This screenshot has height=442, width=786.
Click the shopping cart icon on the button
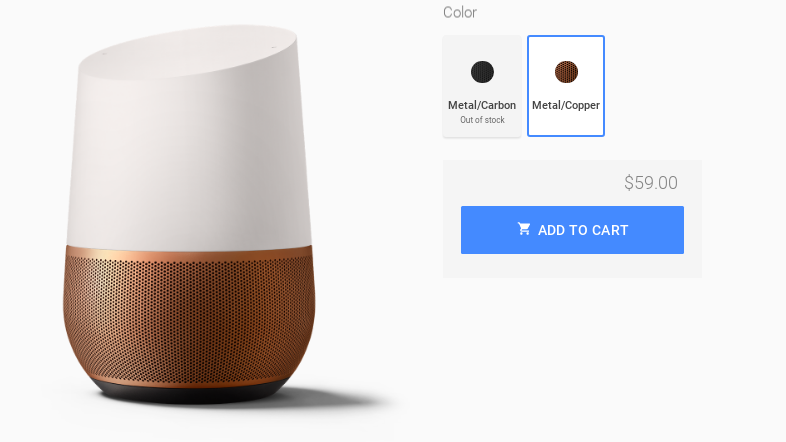pyautogui.click(x=524, y=229)
